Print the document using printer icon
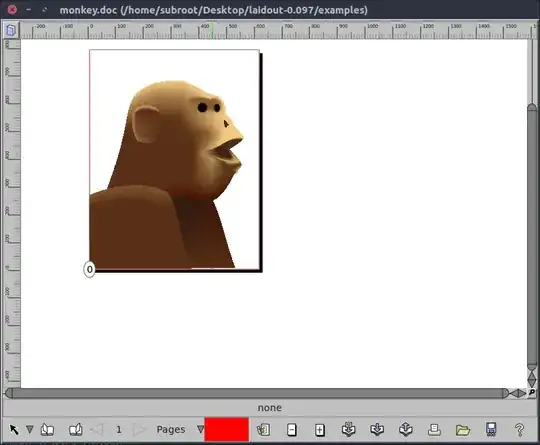540x445 pixels. [434, 430]
